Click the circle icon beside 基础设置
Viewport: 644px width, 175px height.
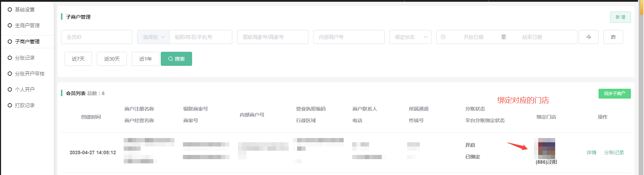pos(10,10)
